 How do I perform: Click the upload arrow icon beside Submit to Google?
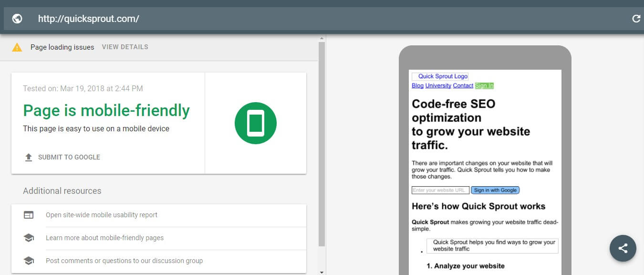pos(29,157)
